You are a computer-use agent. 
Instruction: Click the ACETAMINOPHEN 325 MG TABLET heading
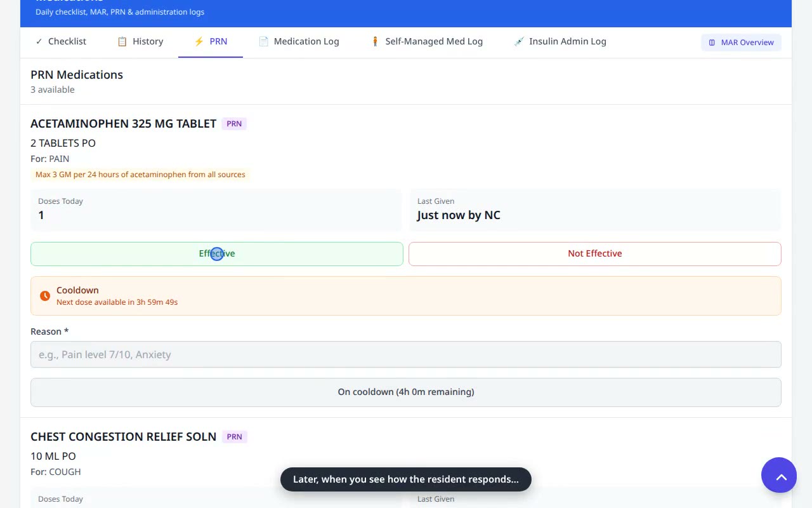[124, 124]
